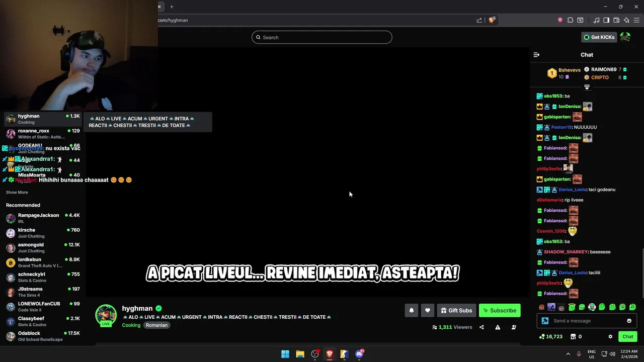Send message with green Chat button
The height and width of the screenshot is (362, 644).
coord(628,337)
